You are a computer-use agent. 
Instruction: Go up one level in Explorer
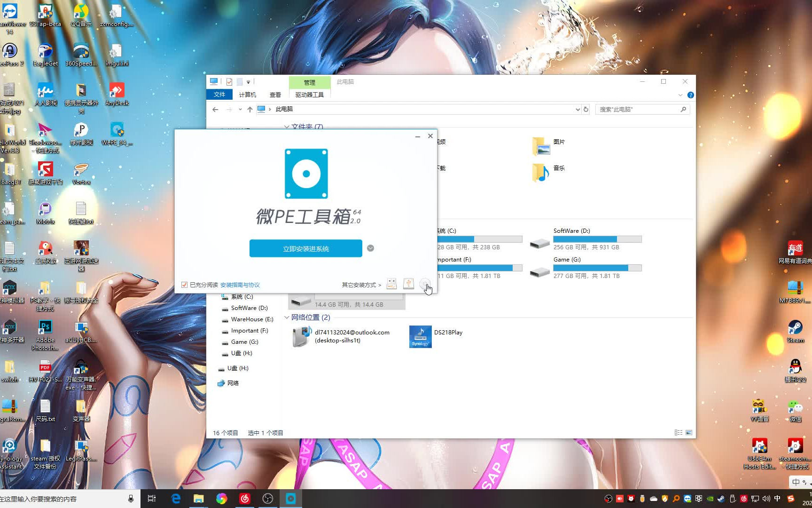[250, 109]
